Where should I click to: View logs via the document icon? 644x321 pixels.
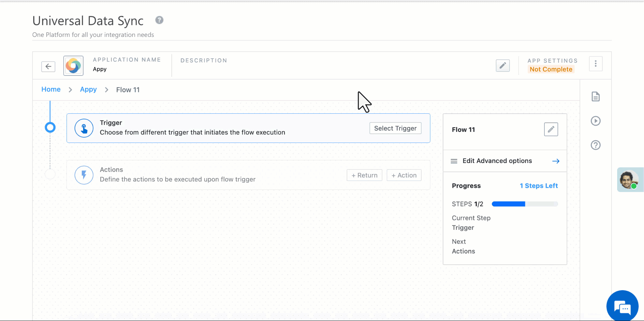point(596,96)
